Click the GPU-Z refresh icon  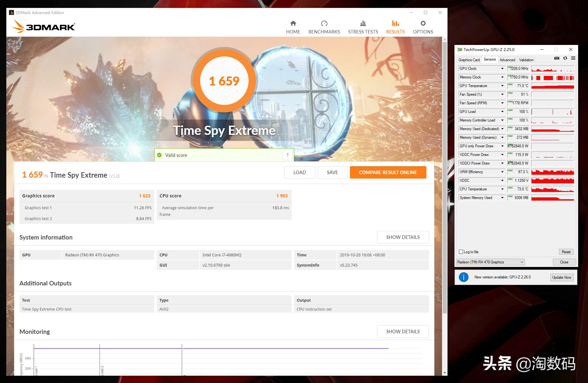565,58
